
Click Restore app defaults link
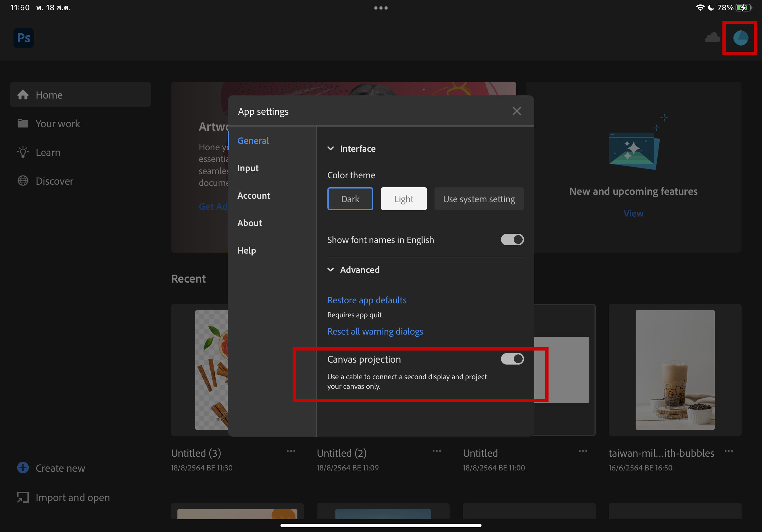[x=367, y=300]
